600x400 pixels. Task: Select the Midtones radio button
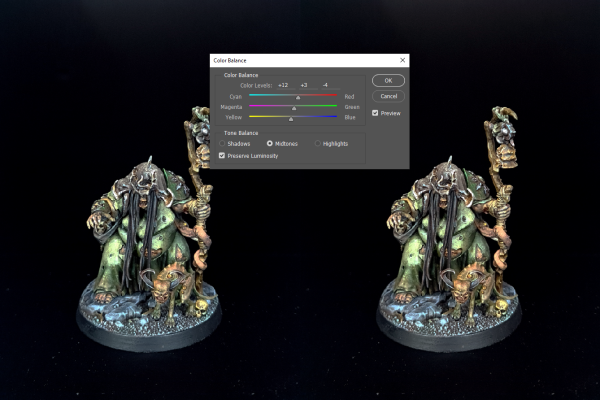270,143
